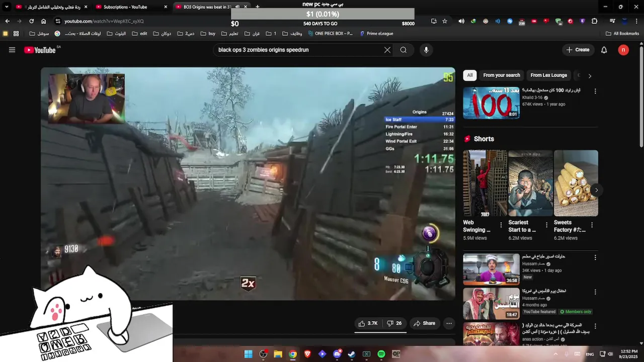Share this video
This screenshot has height=362, width=644.
(424, 323)
